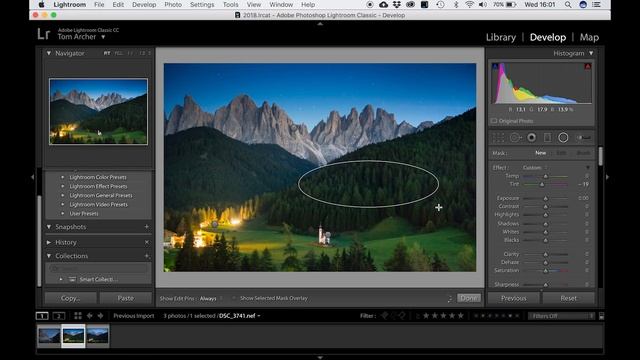Viewport: 640px width, 360px height.
Task: Adjust the Saturation slider handle
Action: pos(546,271)
